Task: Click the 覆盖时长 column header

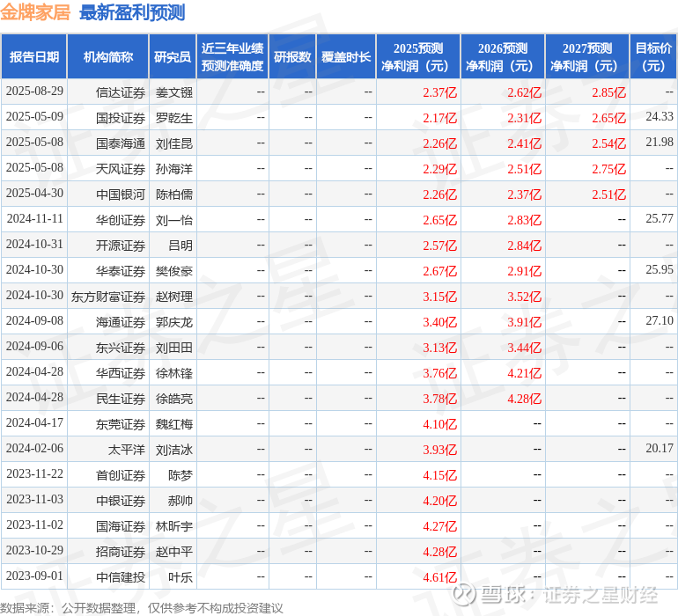Action: [346, 56]
